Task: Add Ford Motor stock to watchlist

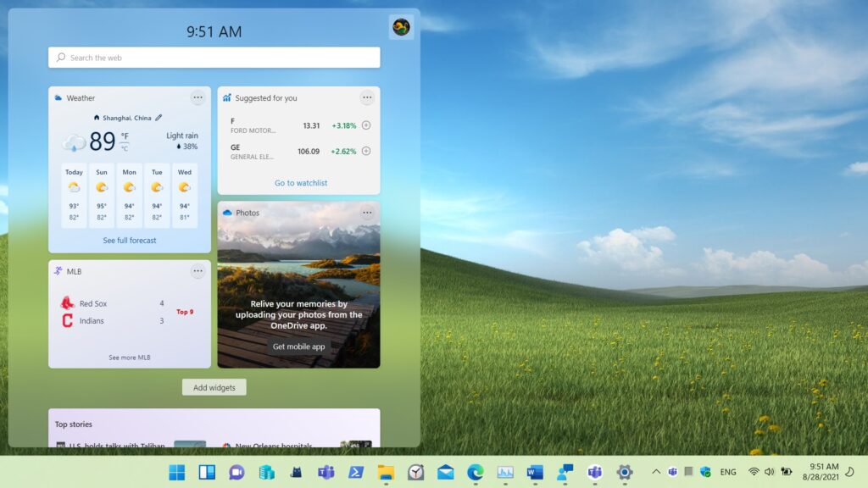Action: [x=366, y=125]
